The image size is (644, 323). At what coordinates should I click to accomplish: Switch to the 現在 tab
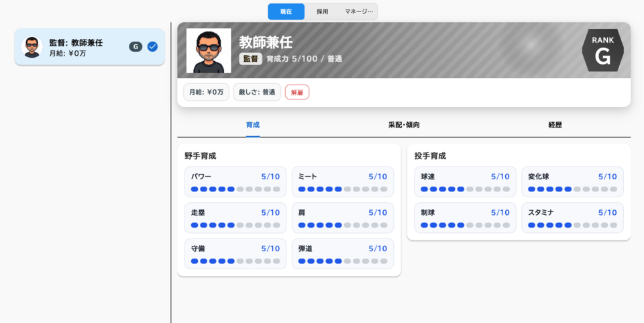[286, 11]
